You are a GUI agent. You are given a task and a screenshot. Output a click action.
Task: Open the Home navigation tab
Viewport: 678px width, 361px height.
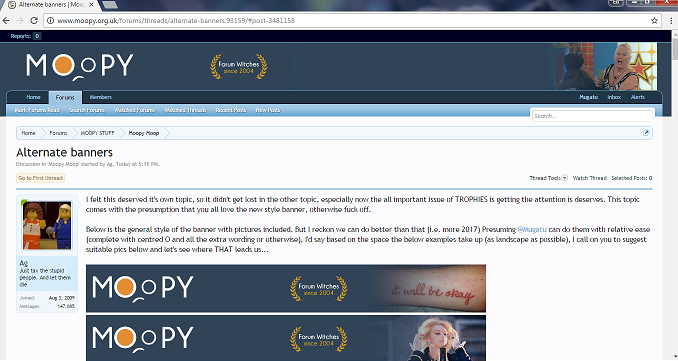tap(33, 97)
